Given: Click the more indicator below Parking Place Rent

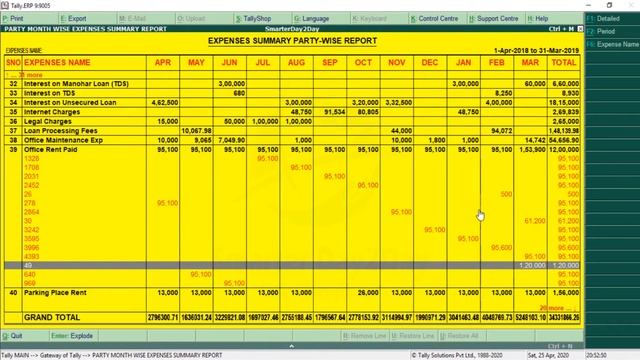Looking at the screenshot, I should pos(558,308).
